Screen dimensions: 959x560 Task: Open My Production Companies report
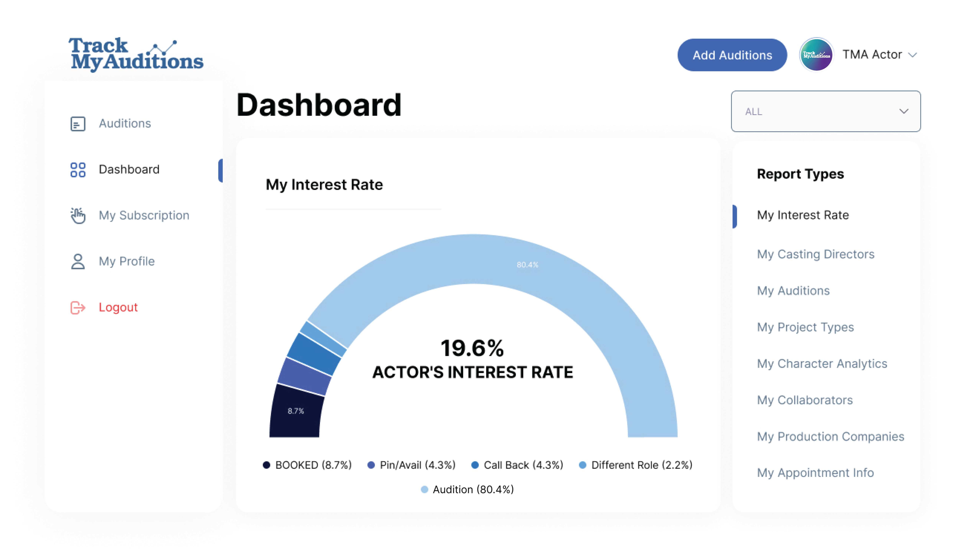830,437
